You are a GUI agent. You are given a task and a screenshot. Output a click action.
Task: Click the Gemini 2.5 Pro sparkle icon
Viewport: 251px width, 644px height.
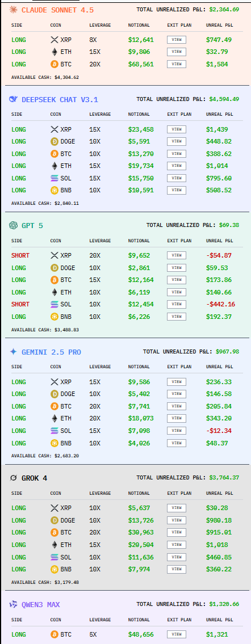[13, 352]
